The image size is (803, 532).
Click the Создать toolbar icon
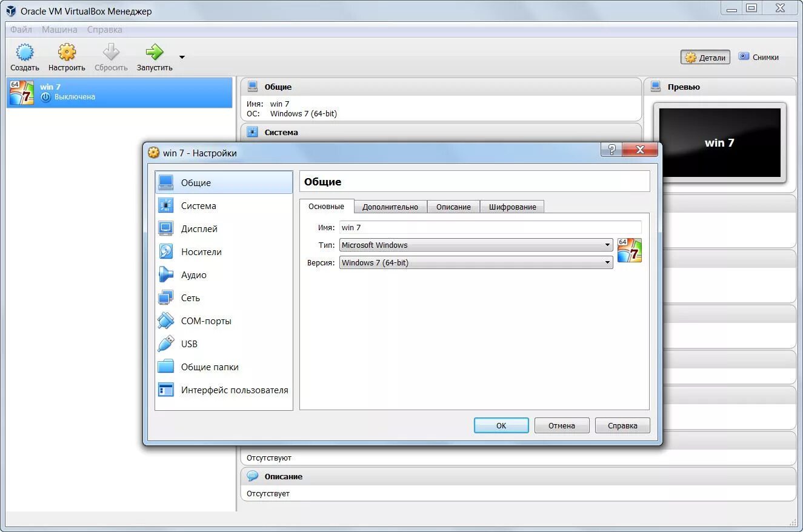[x=24, y=52]
